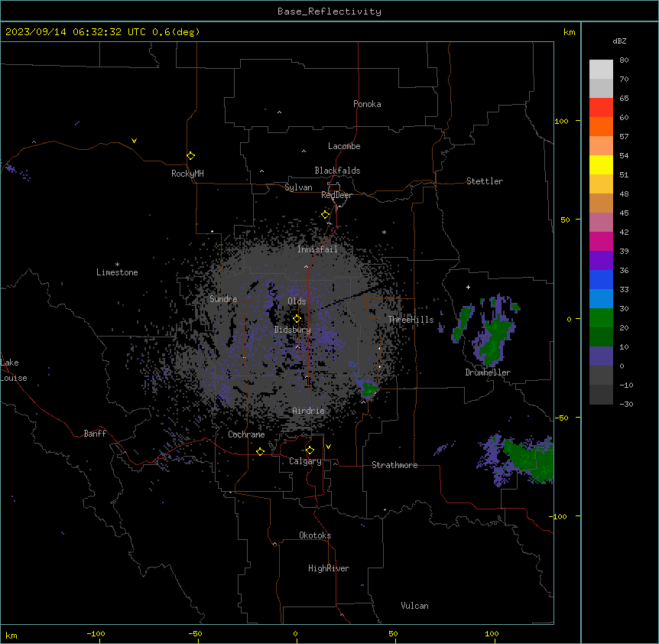Screen dimensions: 659x644
Task: Click the Sundre label
Action: (223, 299)
